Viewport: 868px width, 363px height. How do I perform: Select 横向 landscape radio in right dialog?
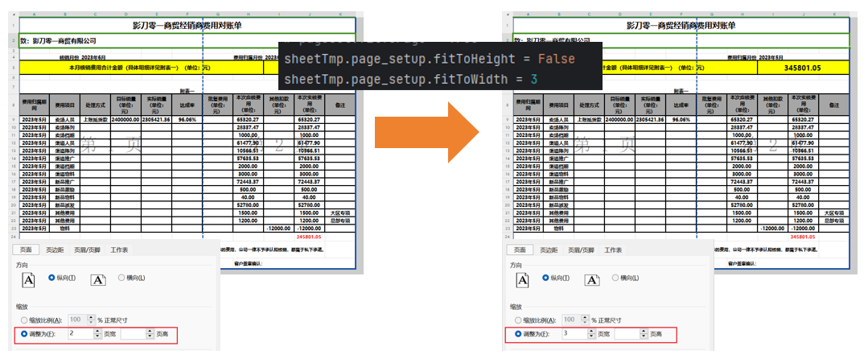click(615, 278)
